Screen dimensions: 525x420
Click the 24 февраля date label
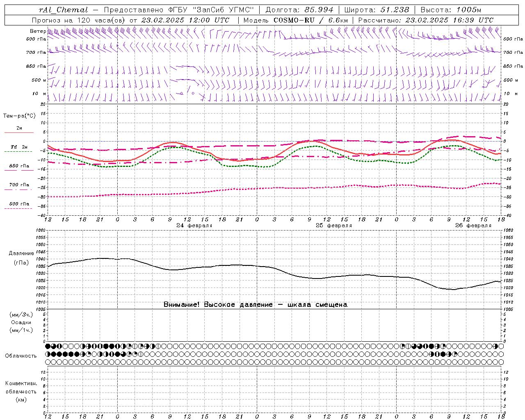[194, 226]
